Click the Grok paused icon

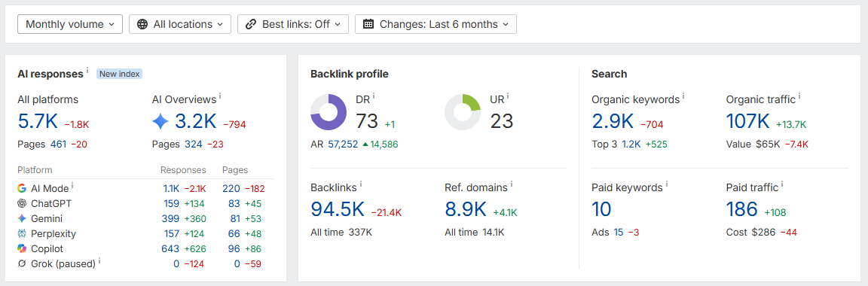click(x=22, y=264)
